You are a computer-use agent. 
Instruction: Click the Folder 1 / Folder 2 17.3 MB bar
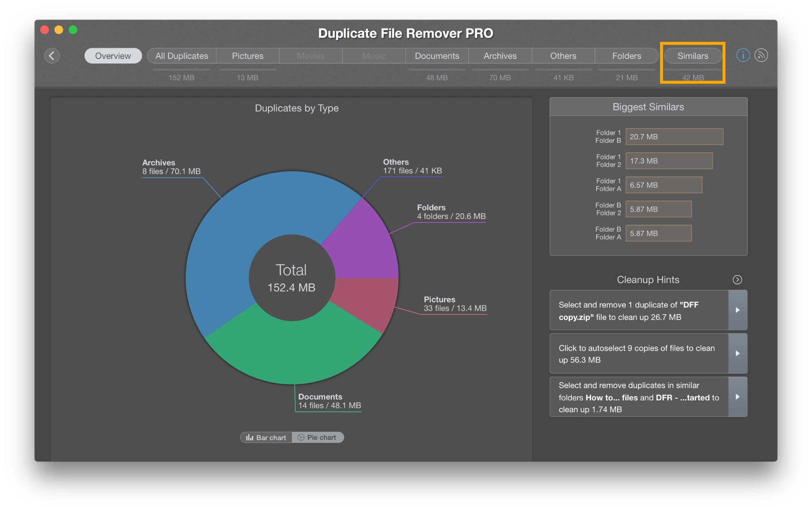(x=669, y=161)
